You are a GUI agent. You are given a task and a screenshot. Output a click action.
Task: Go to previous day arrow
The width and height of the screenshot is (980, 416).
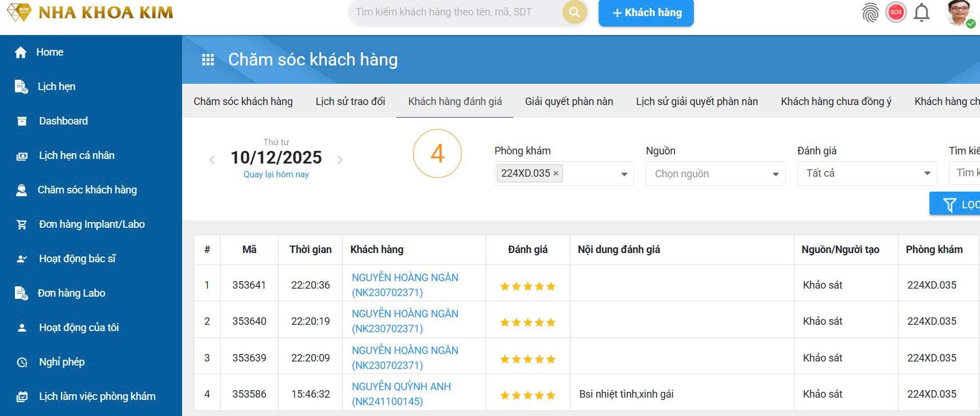point(212,160)
